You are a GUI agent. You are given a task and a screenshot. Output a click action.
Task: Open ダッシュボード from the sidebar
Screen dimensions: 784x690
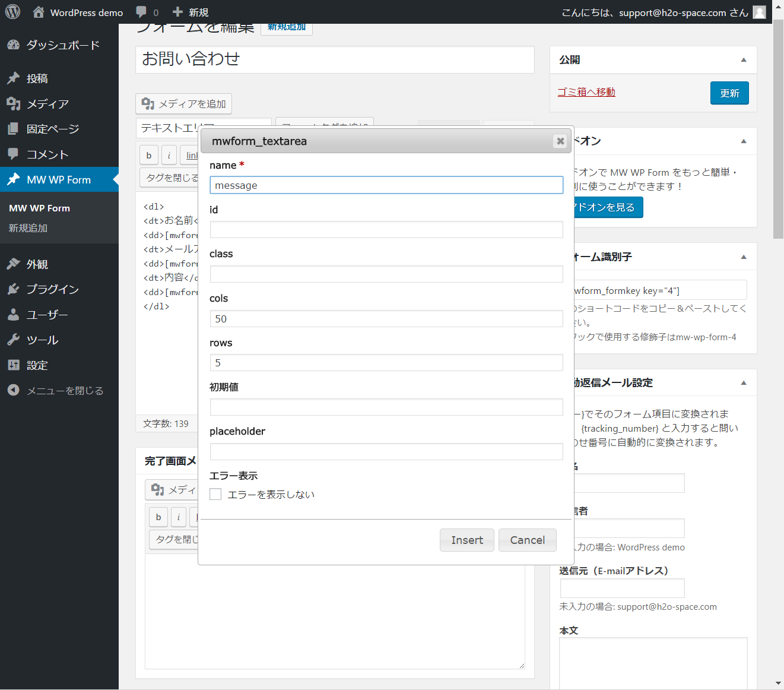click(62, 45)
